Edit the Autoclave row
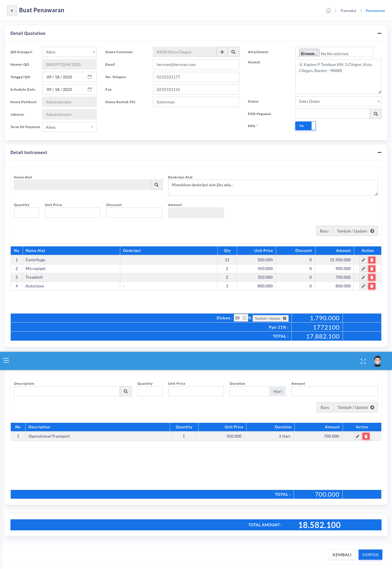Viewport: 392px width, 569px height. (x=363, y=286)
